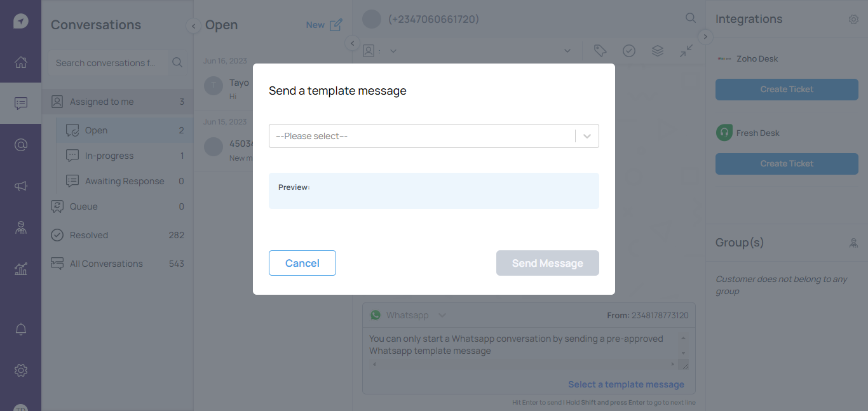This screenshot has width=868, height=411.
Task: Click the search icon in the chat header
Action: (691, 18)
